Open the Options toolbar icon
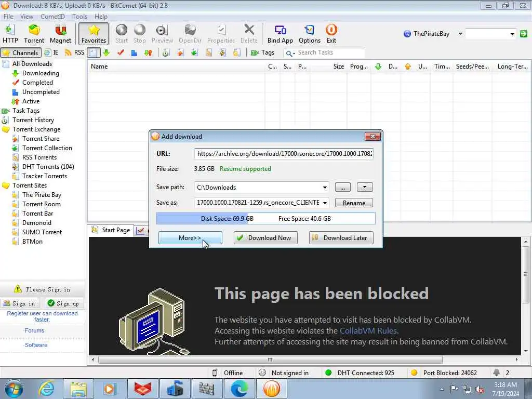The width and height of the screenshot is (532, 399). coord(310,34)
